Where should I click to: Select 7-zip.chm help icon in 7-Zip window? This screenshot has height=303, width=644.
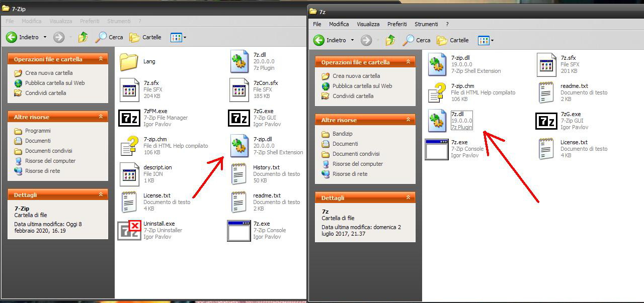point(129,146)
